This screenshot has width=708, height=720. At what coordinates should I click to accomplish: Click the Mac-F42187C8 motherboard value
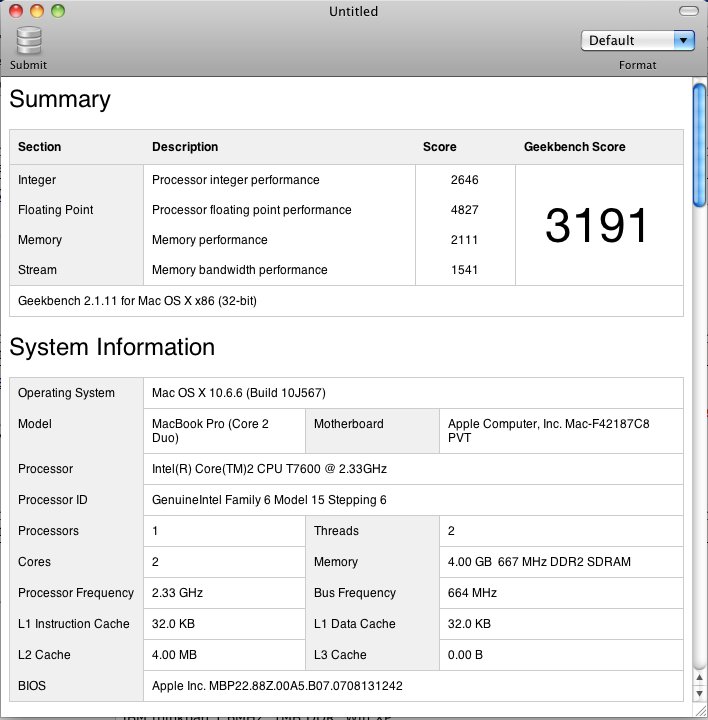pos(549,431)
